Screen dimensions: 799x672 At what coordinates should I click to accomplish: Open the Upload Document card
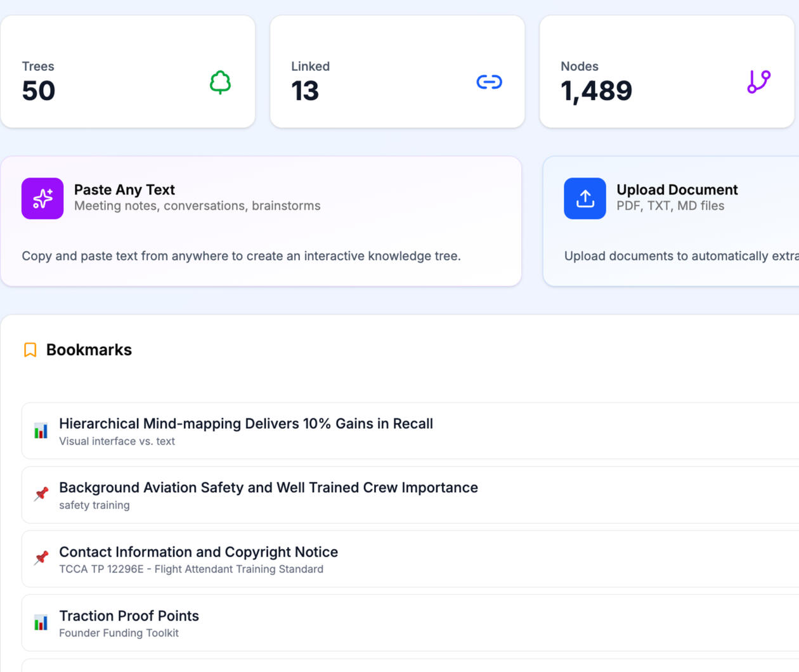[x=671, y=221]
